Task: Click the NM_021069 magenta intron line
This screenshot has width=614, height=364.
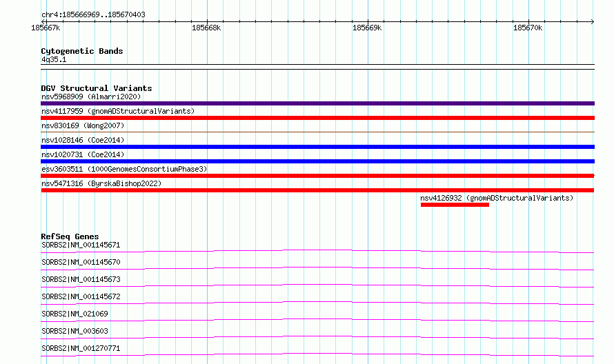Action: coord(317,319)
